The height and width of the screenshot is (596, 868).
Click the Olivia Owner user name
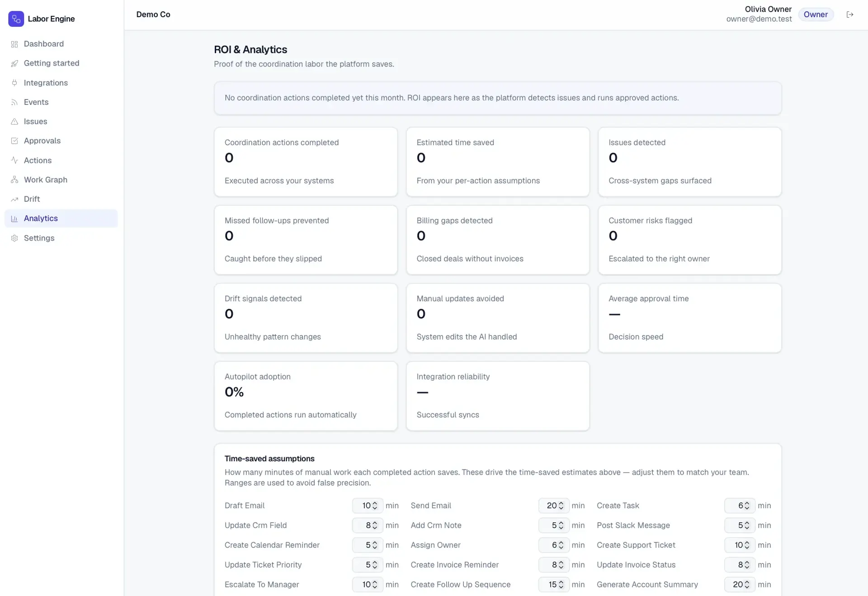[x=768, y=9]
